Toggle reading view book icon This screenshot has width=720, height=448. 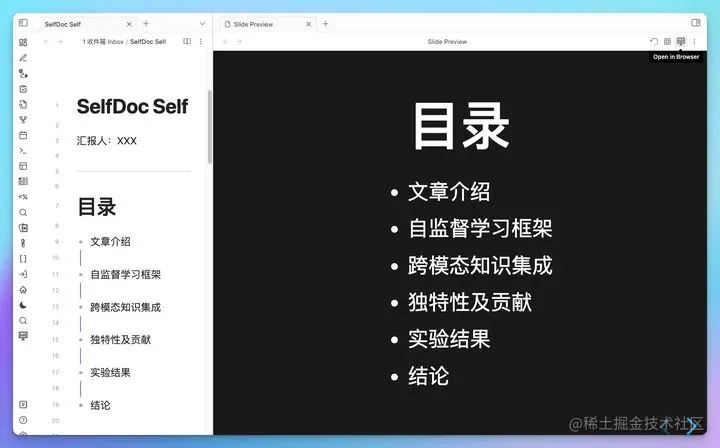187,41
